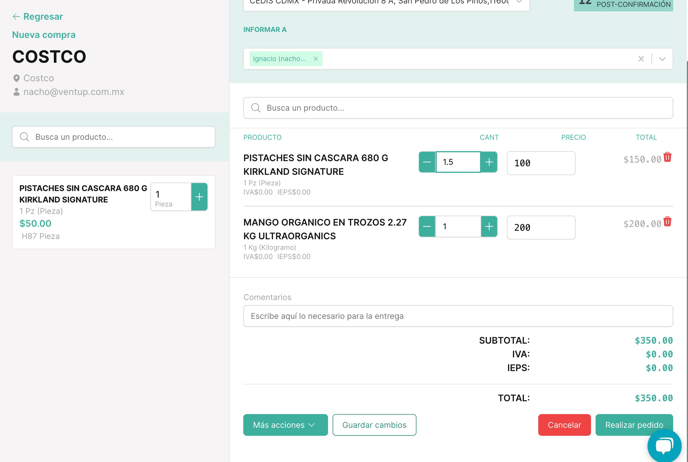The height and width of the screenshot is (462, 688).
Task: Go back with the Regresar arrow link
Action: (37, 17)
